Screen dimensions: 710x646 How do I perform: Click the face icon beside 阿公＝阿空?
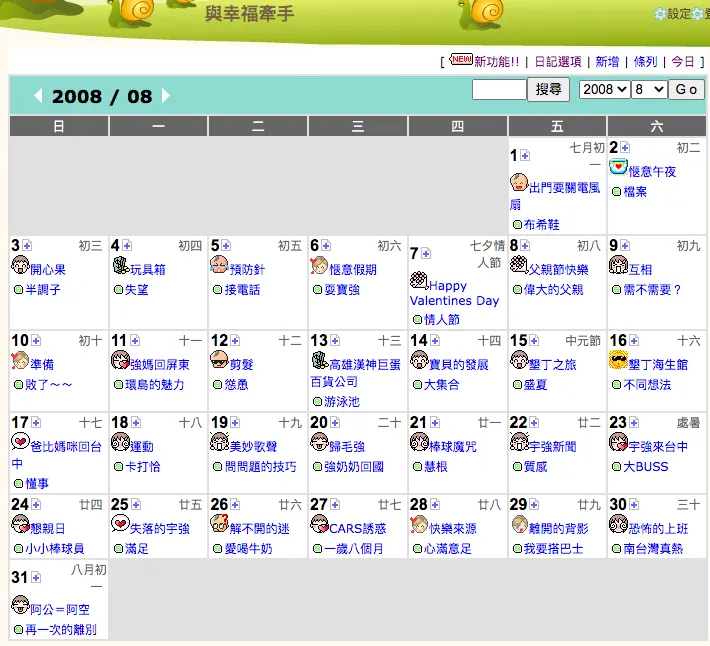pos(20,605)
